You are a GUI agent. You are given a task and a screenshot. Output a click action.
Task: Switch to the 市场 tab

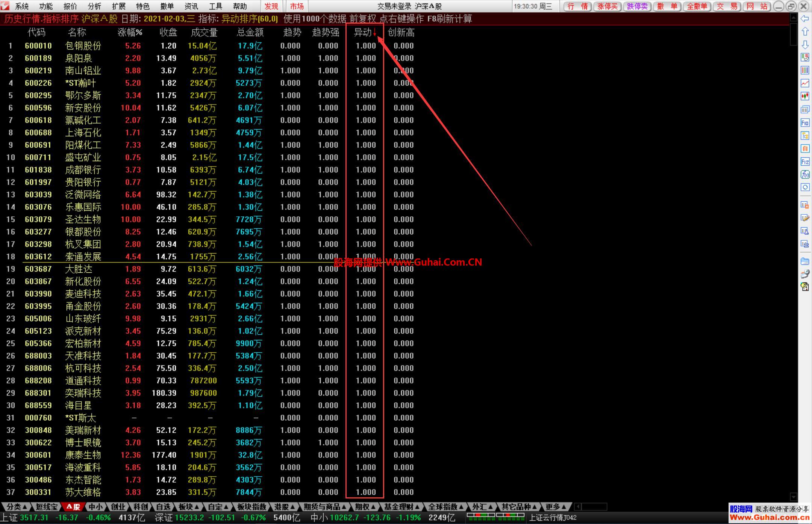[x=297, y=6]
